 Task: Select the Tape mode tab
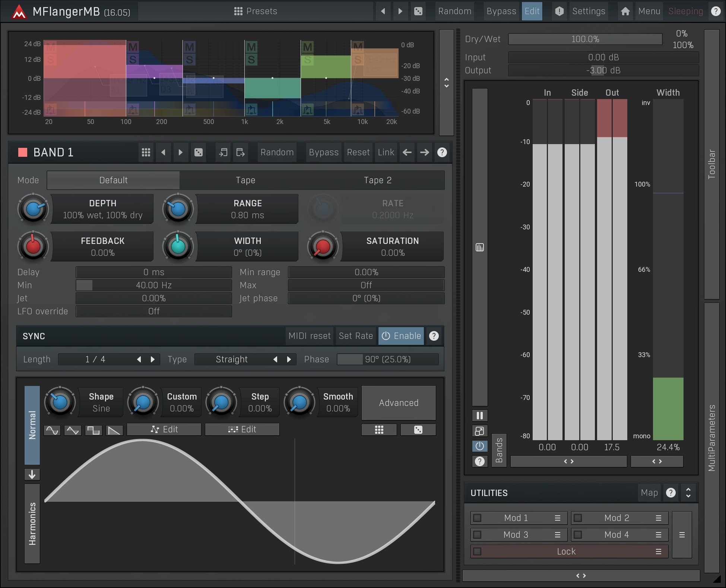click(x=245, y=180)
